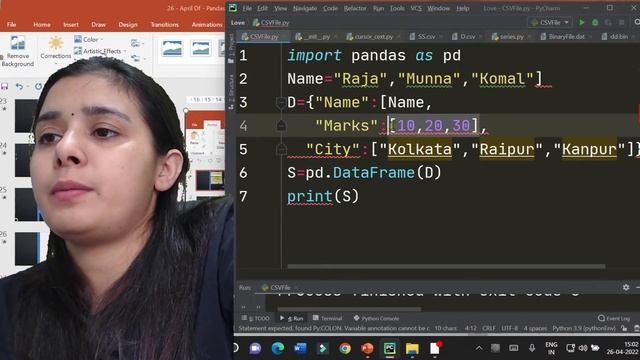Toggle code fold marker on line 3
Image resolution: width=640 pixels, height=360 pixels.
281,102
